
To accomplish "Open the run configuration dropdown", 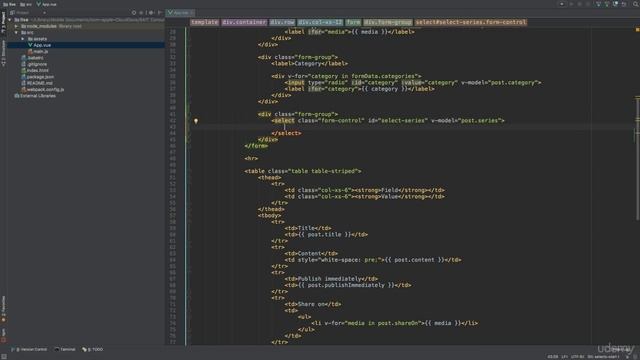I will 562,4.
